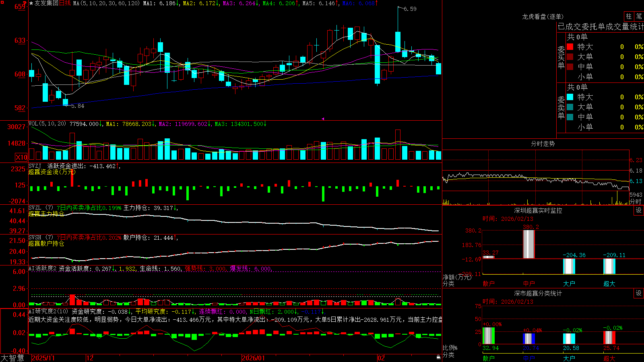
Task: Click the SVSH (7) indicator name
Action: [x=41, y=238]
